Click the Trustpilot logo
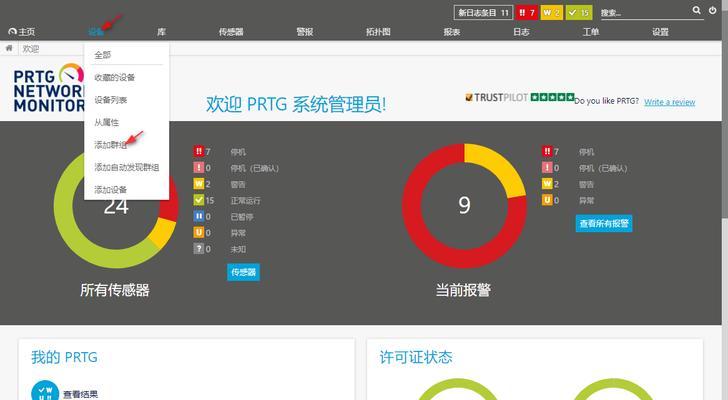Screen dimensions: 728x400 497,97
